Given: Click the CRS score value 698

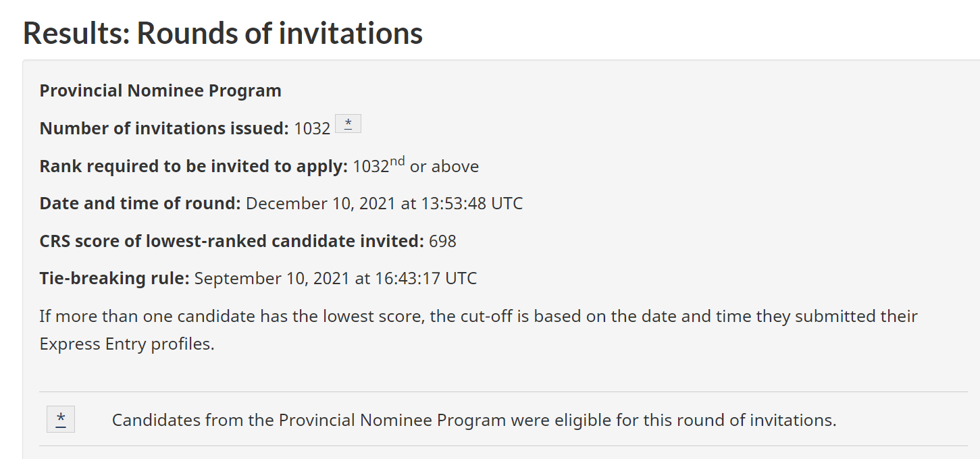Looking at the screenshot, I should tap(442, 241).
